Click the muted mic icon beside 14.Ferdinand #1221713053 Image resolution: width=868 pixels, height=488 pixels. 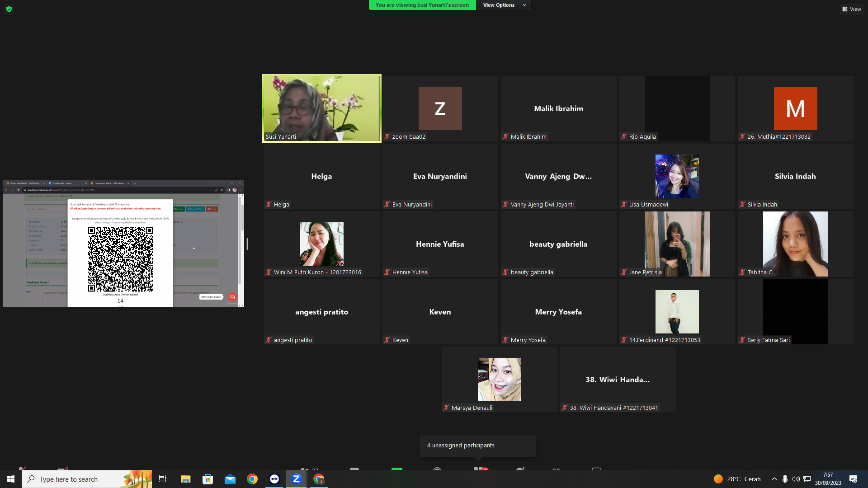624,340
